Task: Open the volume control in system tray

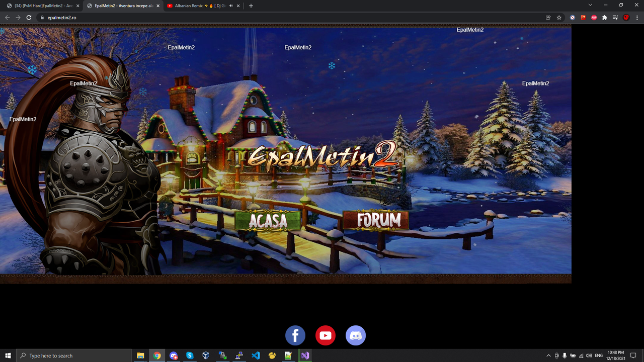Action: tap(589, 355)
